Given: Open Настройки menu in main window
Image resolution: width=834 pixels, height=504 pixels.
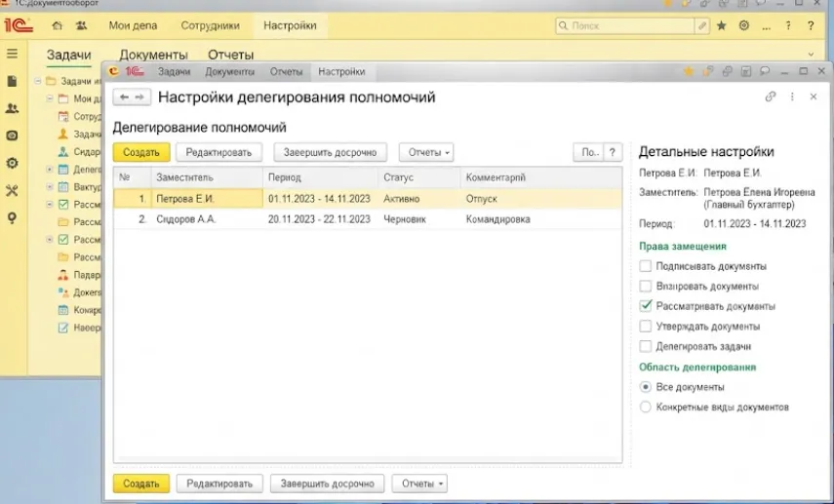Looking at the screenshot, I should [290, 25].
